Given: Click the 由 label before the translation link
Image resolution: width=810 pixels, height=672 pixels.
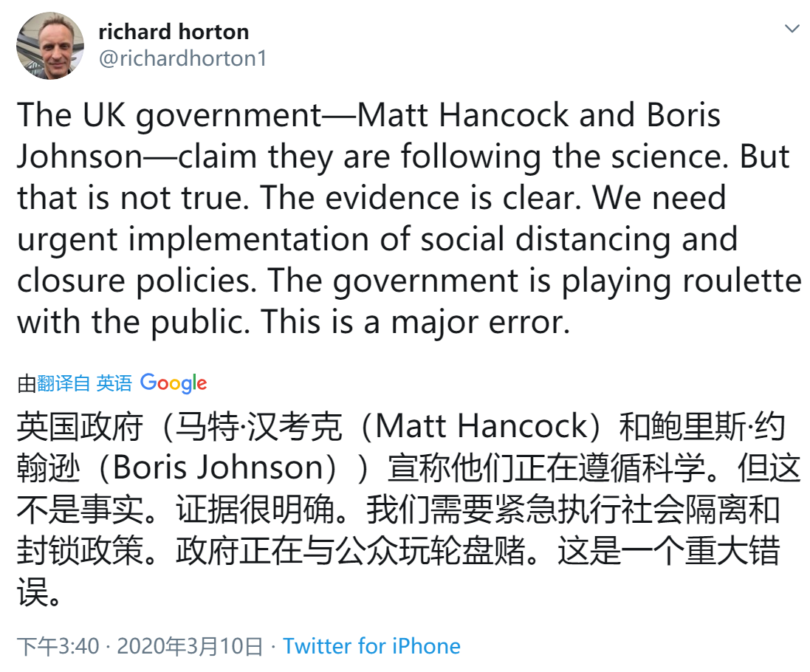Looking at the screenshot, I should 27,383.
